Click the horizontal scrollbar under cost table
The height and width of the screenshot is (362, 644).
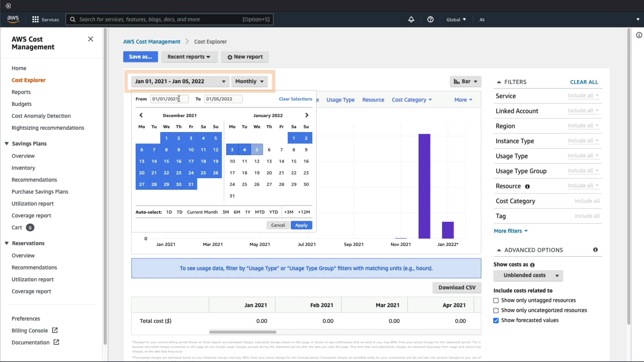tap(243, 332)
